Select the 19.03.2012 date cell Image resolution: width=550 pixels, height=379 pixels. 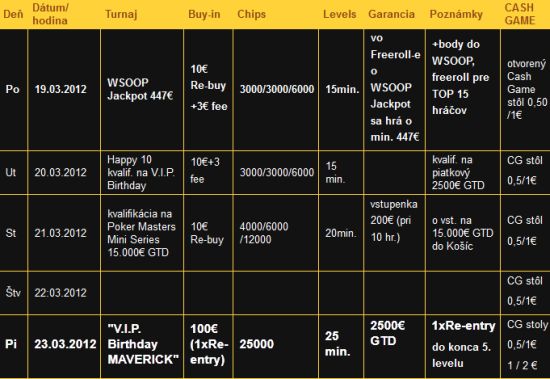[x=64, y=89]
